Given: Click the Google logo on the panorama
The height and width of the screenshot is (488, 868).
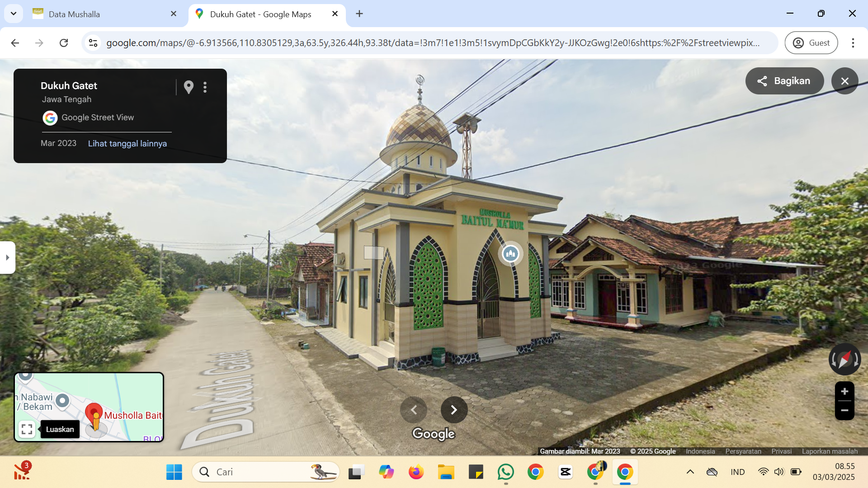Looking at the screenshot, I should (434, 434).
